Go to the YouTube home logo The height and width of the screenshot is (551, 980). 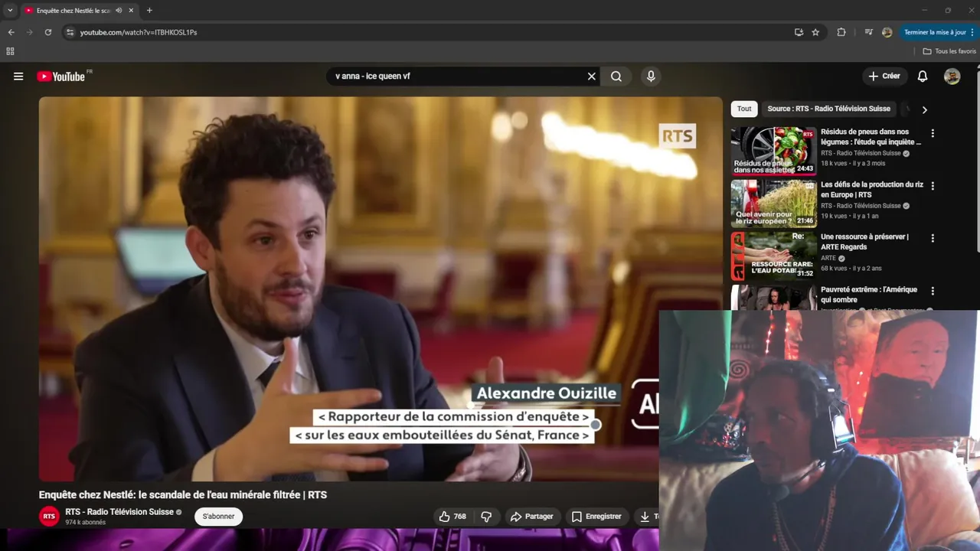[60, 77]
